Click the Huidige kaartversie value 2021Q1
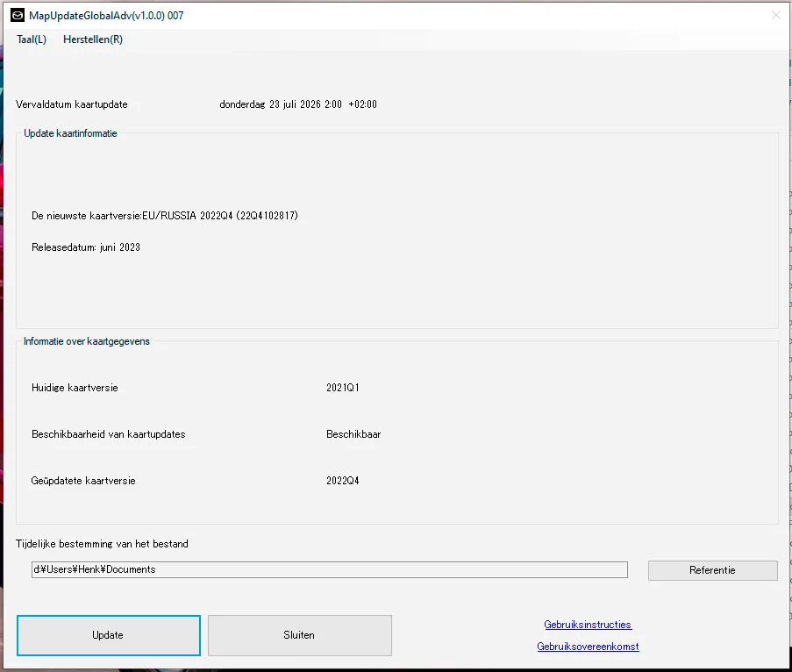Viewport: 792px width, 672px height. (342, 387)
